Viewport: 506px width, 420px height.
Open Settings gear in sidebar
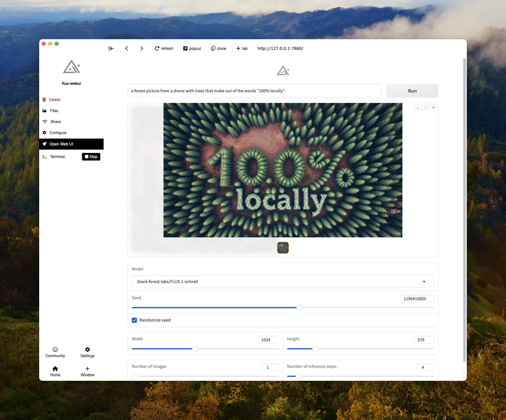pos(87,350)
